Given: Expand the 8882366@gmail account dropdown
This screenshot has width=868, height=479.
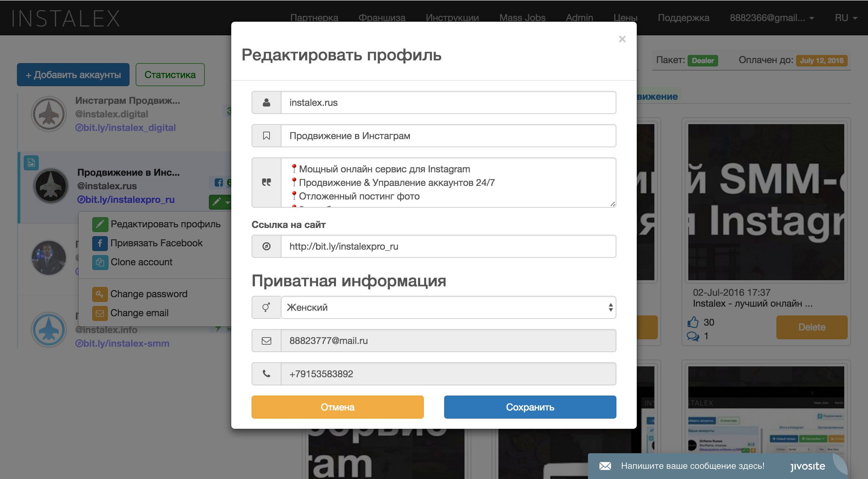Looking at the screenshot, I should [772, 18].
